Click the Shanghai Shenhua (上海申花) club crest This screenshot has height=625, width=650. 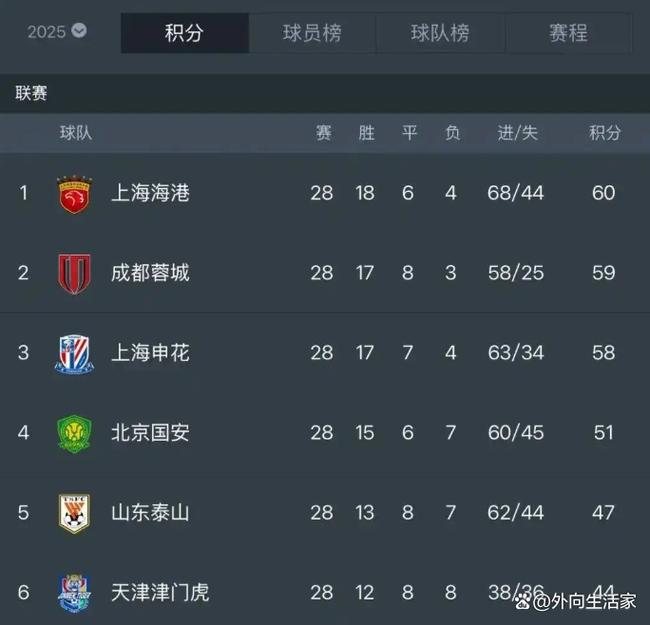point(74,353)
